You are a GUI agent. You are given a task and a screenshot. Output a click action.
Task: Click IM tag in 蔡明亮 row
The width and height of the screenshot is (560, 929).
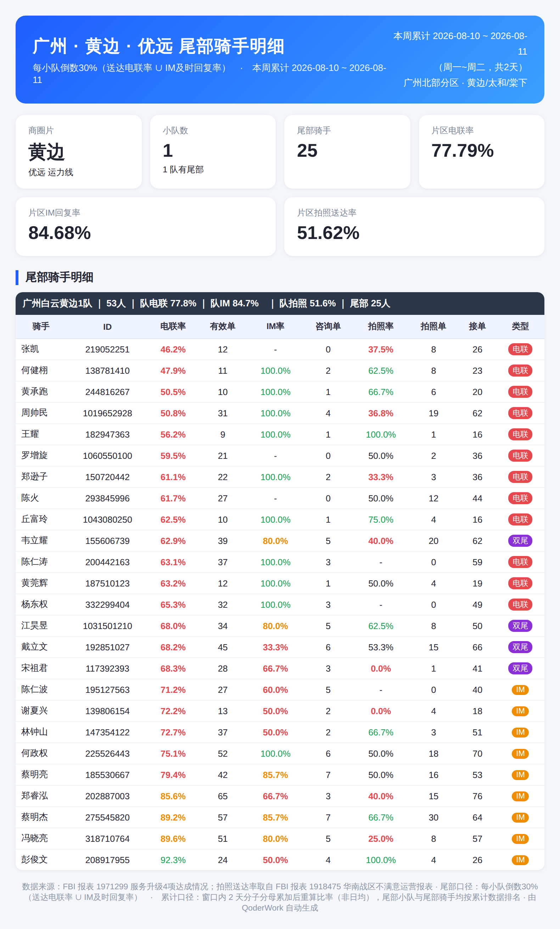[x=520, y=775]
